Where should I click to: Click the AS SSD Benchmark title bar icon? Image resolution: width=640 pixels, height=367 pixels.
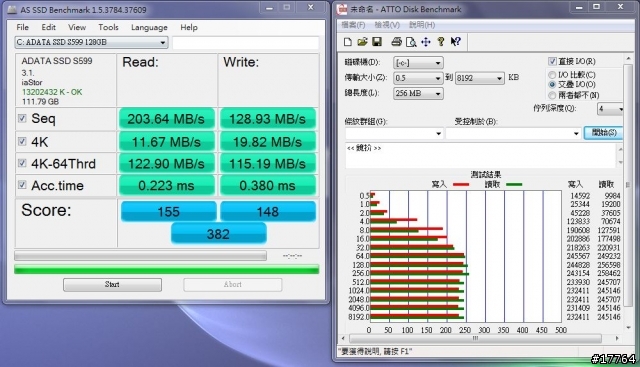click(12, 10)
